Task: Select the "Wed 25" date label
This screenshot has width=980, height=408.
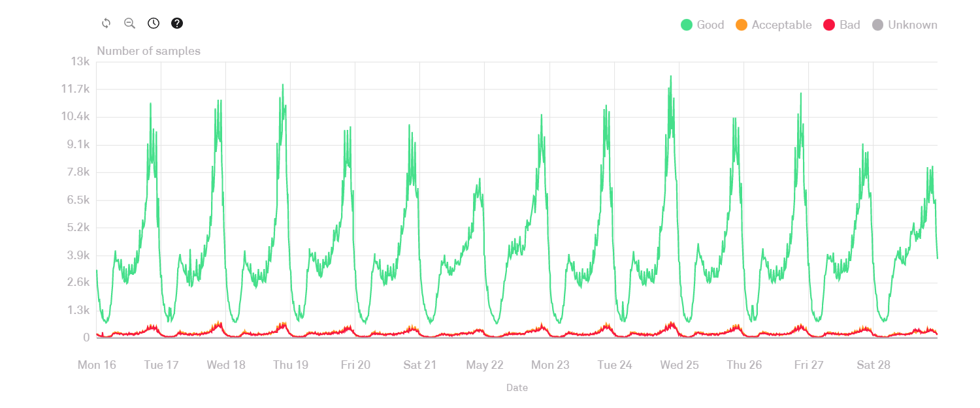Action: click(x=679, y=365)
